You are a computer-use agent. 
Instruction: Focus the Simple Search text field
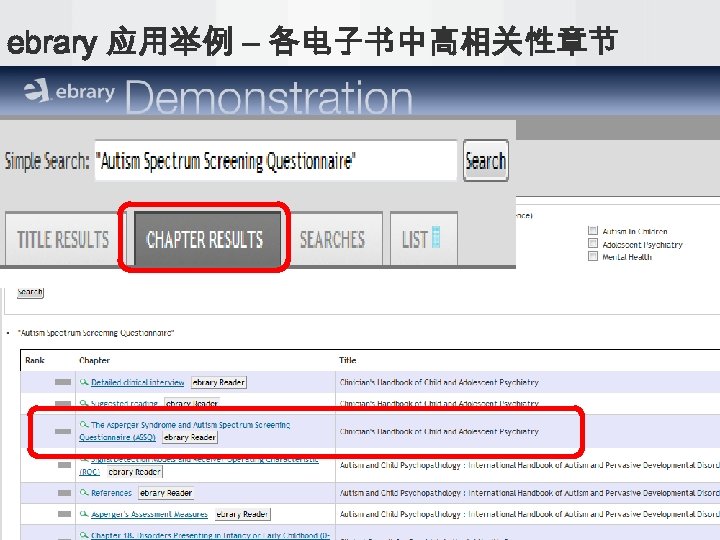click(x=276, y=161)
